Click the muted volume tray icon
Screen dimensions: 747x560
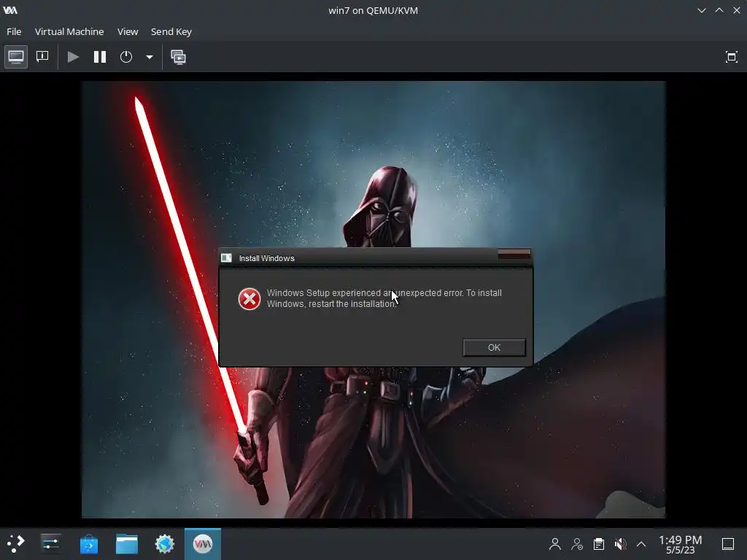pos(620,544)
